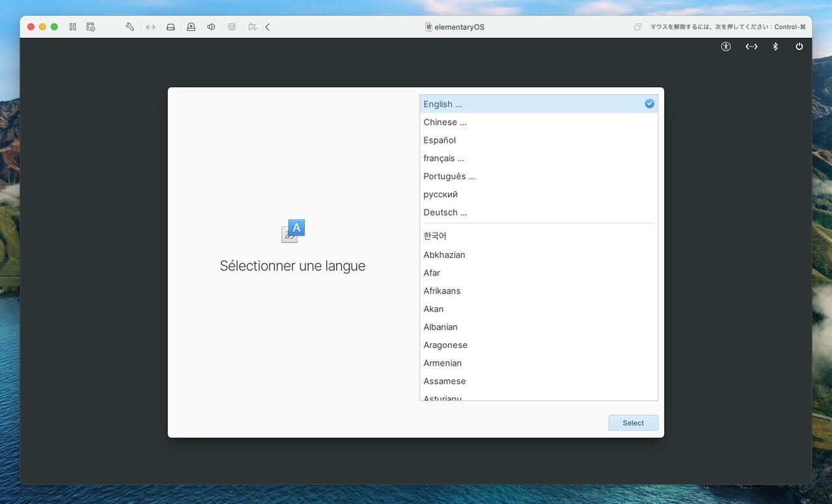Screen dimensions: 832x504
Task: Select Aragonese language
Action: [x=539, y=345]
